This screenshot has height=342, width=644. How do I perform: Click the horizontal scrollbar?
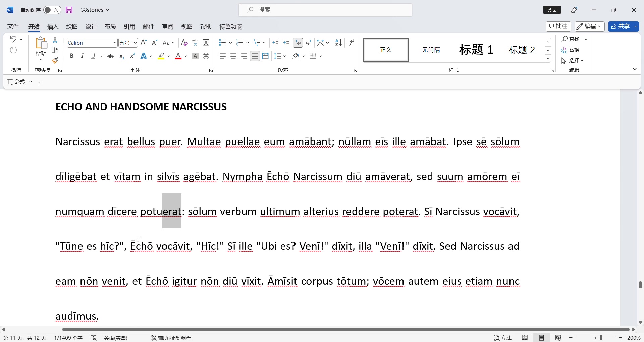(x=346, y=330)
